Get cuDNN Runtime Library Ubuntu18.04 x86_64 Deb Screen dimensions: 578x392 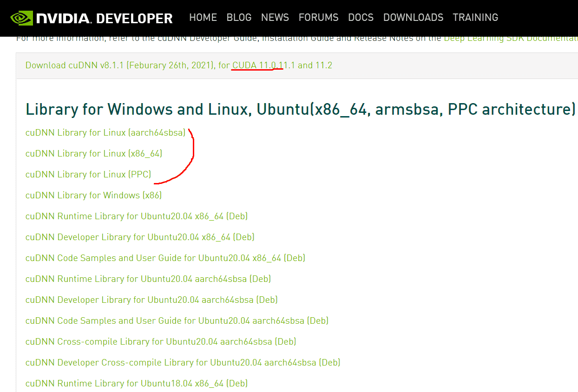tap(137, 384)
